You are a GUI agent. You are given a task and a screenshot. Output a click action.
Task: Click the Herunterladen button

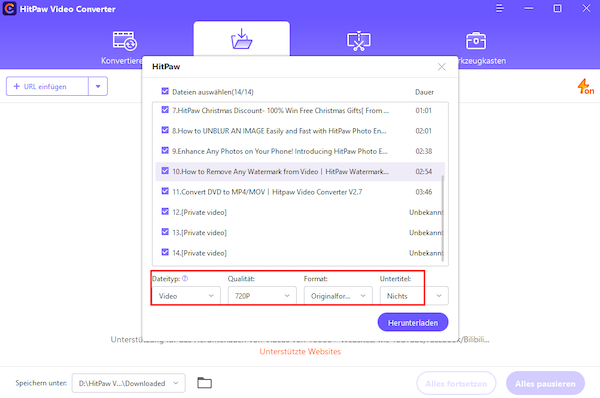(412, 323)
